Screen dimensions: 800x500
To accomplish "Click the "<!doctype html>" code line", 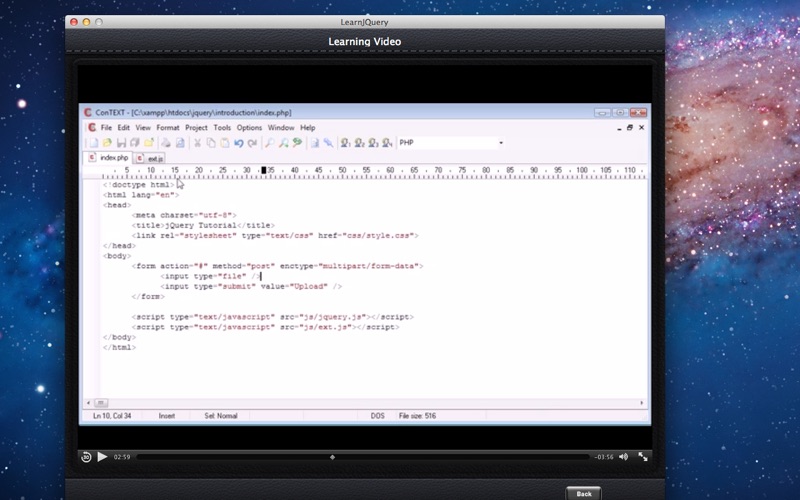I will tap(138, 185).
